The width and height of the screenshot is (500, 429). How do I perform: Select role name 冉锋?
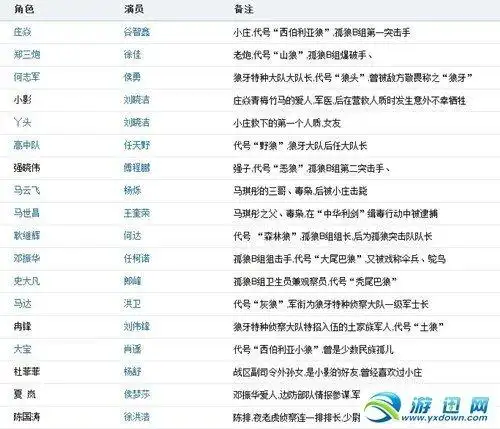click(x=22, y=326)
